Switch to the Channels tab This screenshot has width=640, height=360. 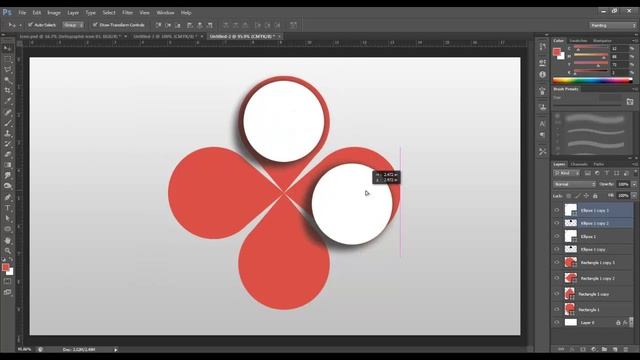[x=579, y=164]
